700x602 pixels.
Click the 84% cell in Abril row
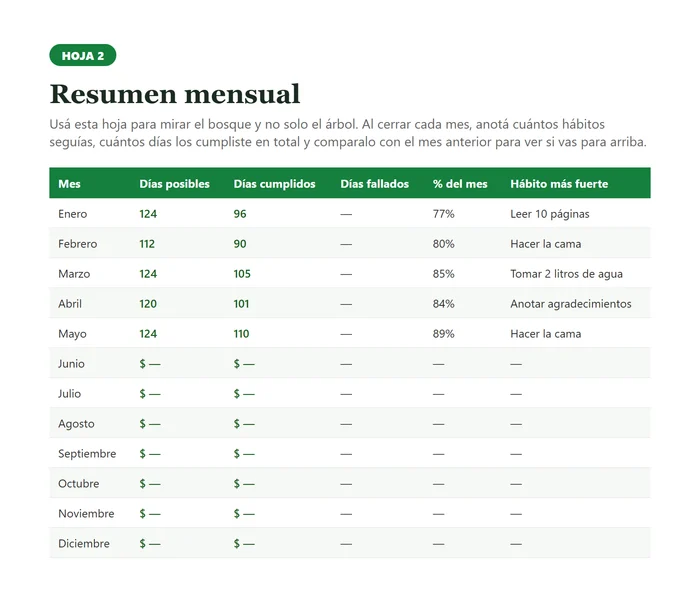coord(443,303)
